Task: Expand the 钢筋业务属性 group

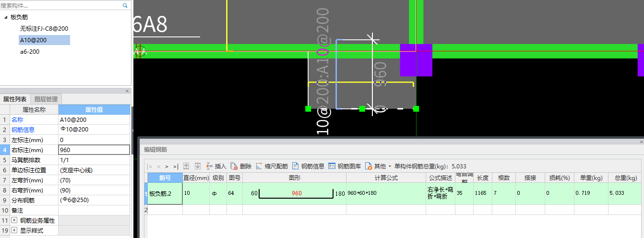Action: coord(14,220)
